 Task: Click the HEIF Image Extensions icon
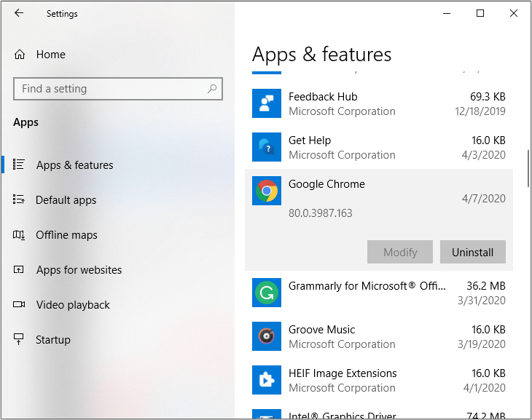(x=267, y=380)
